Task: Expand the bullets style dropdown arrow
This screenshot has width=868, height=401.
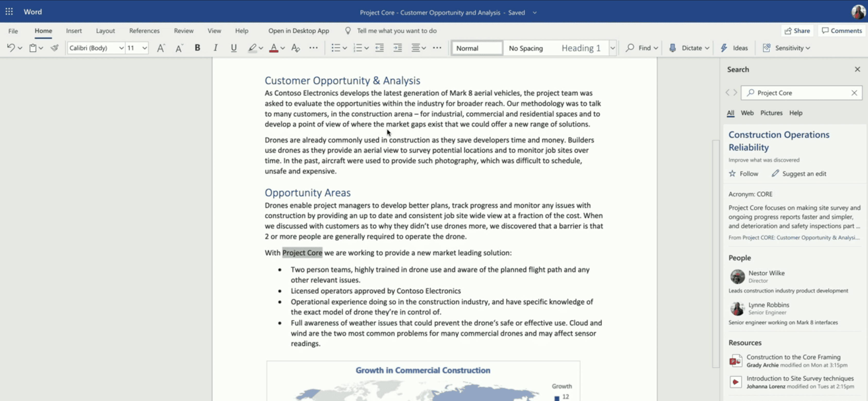Action: (345, 48)
